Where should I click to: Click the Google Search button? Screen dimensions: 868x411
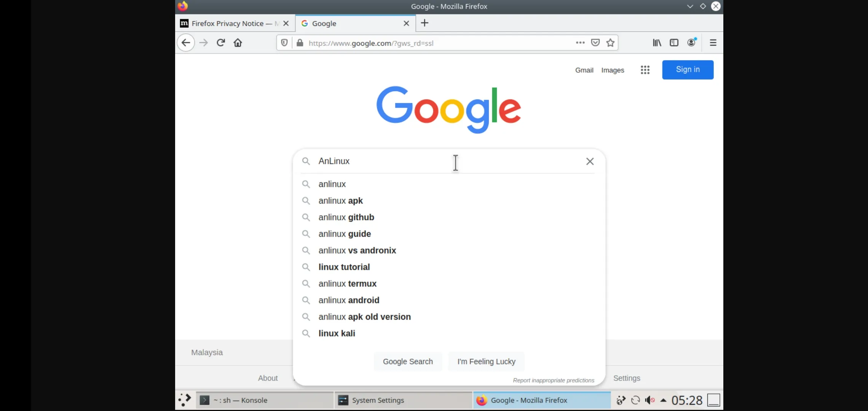tap(407, 361)
